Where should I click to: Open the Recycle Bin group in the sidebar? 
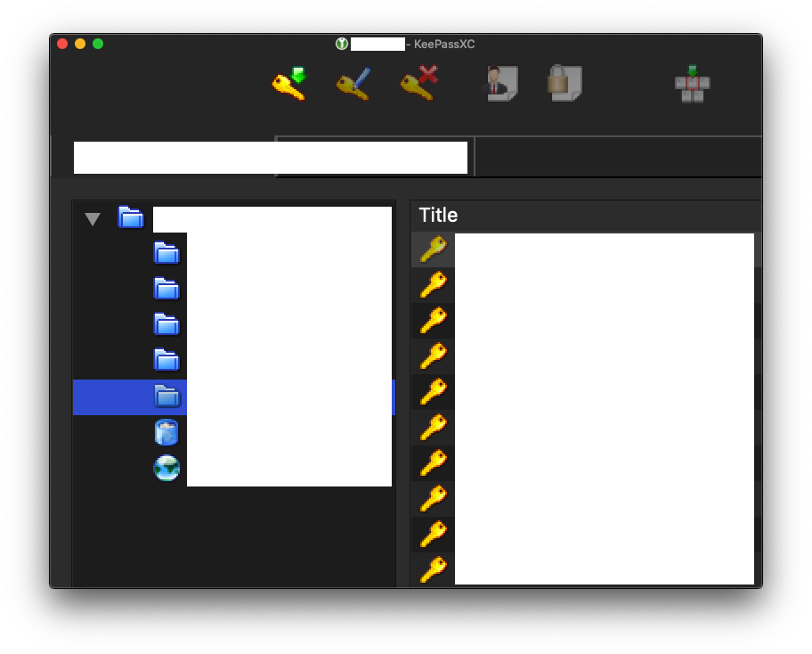(x=166, y=432)
